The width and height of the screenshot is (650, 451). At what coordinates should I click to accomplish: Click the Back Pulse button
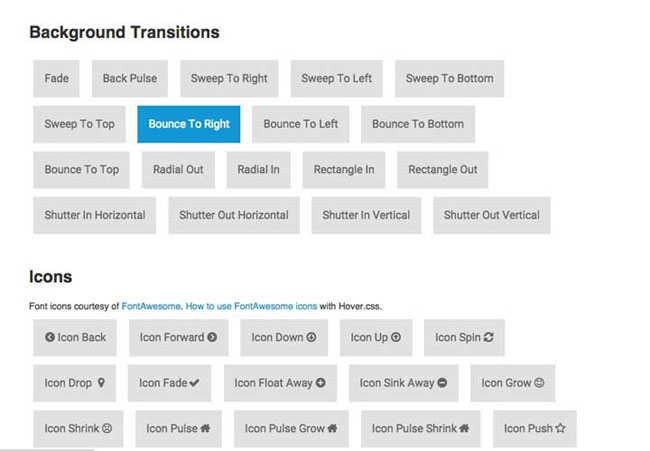click(x=129, y=79)
